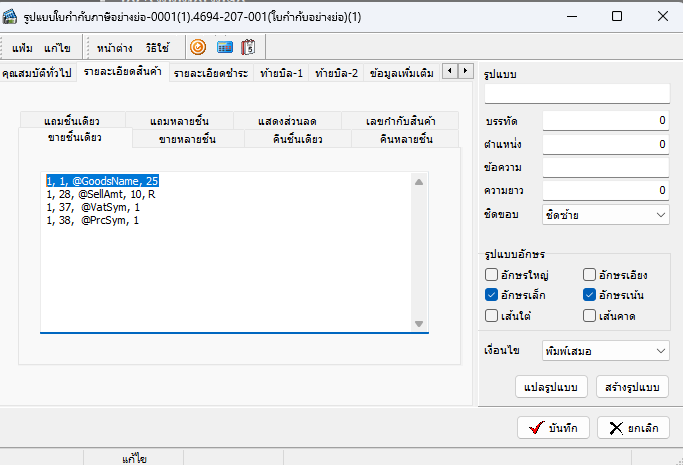Tick the เส้นใต้ underline checkbox
Screen dimensions: 683x465
491,316
